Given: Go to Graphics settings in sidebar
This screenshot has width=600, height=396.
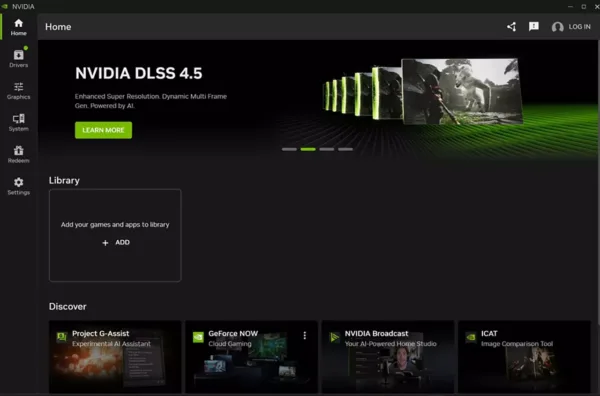Looking at the screenshot, I should coord(18,91).
